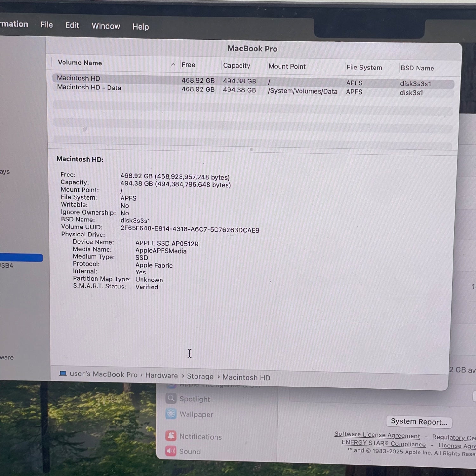476x476 pixels.
Task: Open ENERGY STAR Compliance link
Action: click(x=383, y=443)
